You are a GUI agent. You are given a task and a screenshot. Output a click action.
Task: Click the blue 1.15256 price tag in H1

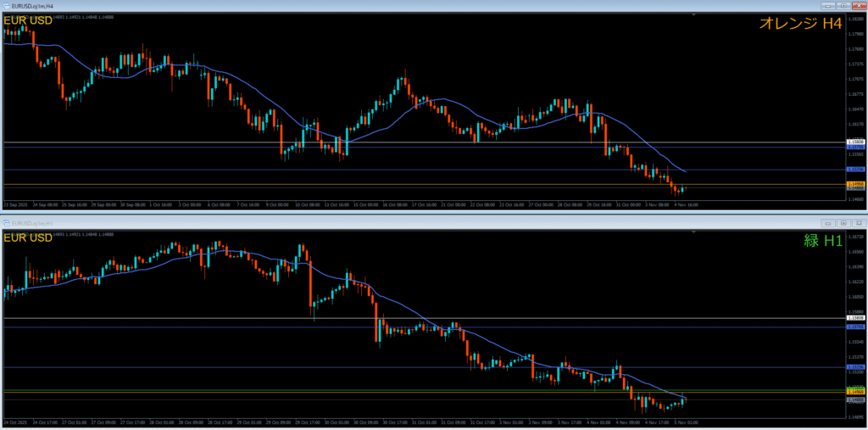pos(855,367)
